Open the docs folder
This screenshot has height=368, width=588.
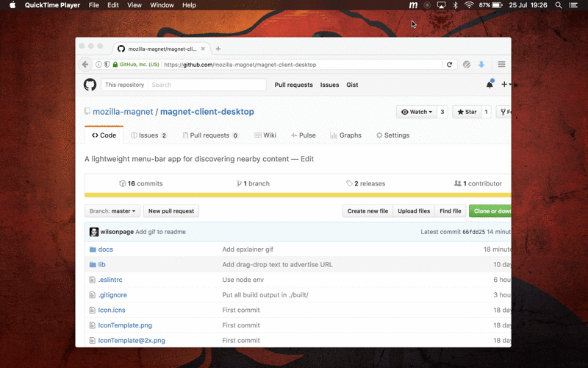[x=105, y=250]
